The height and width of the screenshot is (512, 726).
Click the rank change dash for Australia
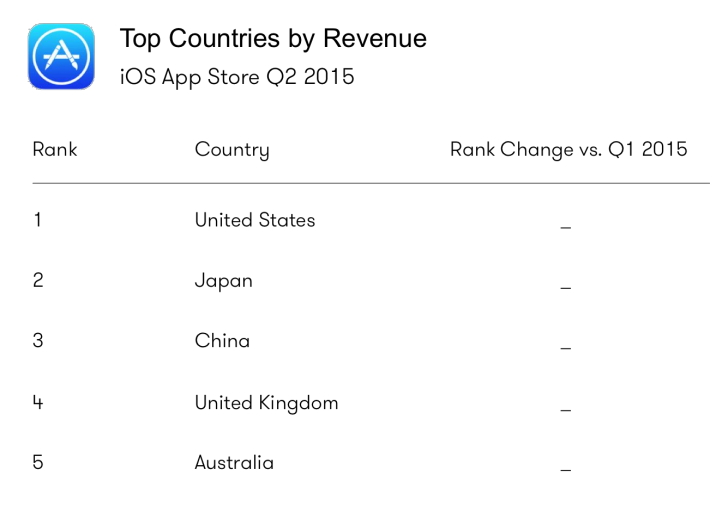(566, 470)
